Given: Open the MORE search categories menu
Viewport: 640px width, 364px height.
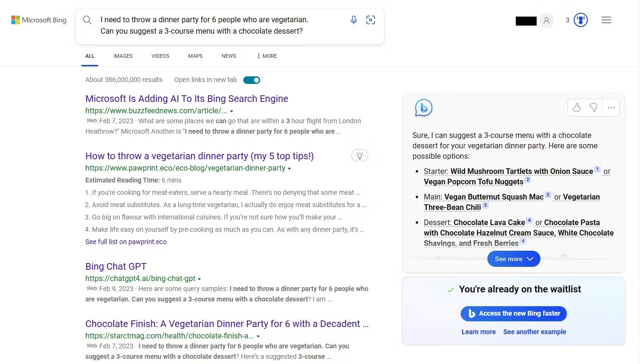Looking at the screenshot, I should (x=267, y=56).
